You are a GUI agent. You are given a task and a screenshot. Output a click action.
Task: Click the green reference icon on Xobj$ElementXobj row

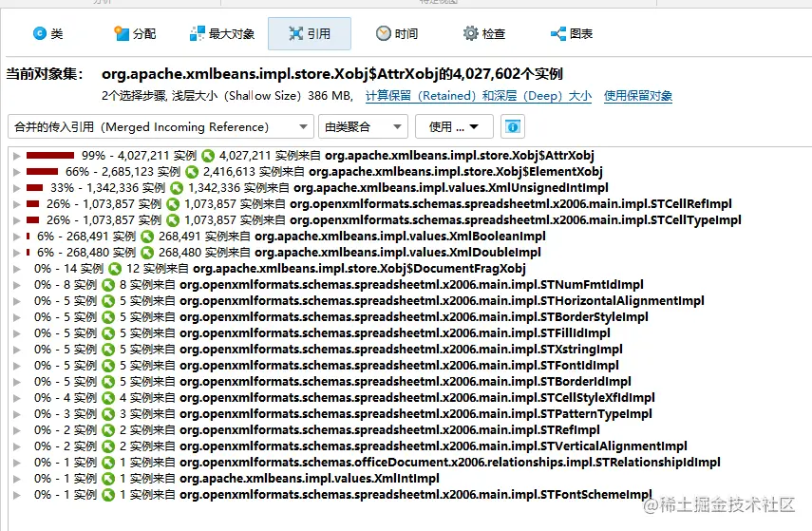tap(192, 172)
